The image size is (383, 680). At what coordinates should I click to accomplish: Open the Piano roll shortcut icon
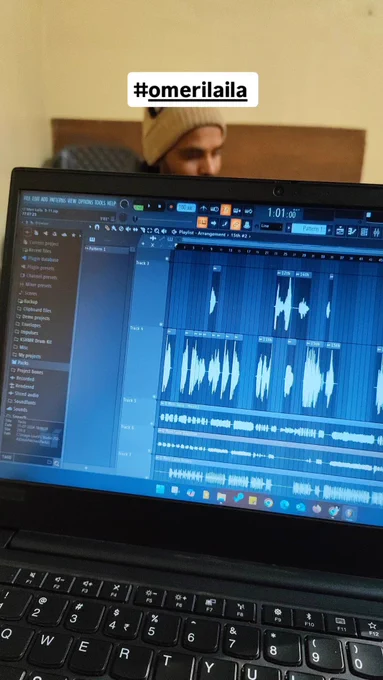351,231
